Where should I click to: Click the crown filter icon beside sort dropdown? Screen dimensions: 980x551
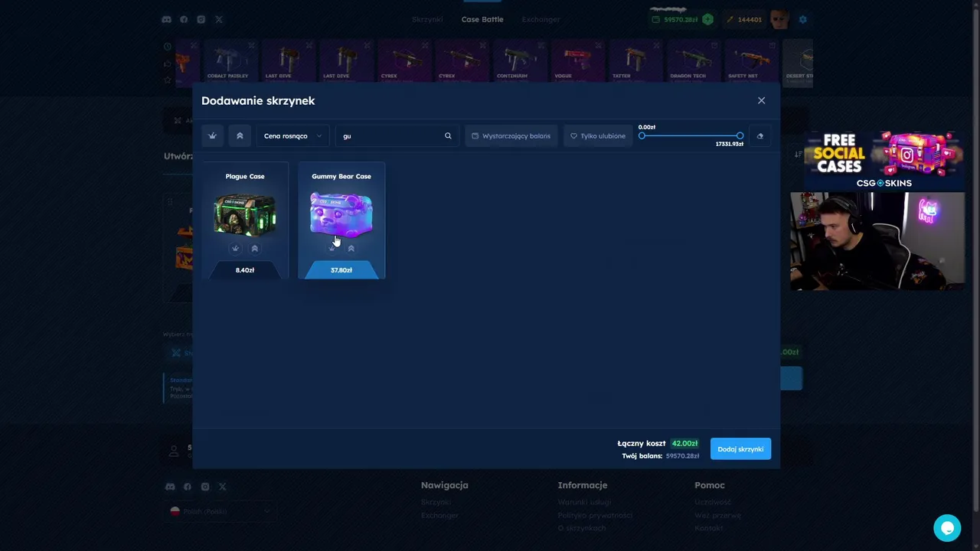point(213,135)
